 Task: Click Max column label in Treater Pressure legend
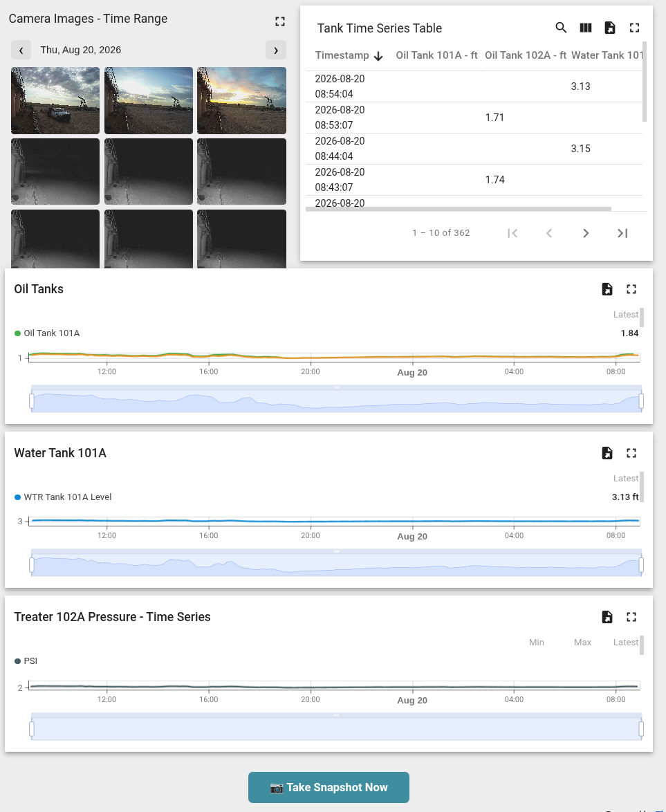[x=582, y=642]
